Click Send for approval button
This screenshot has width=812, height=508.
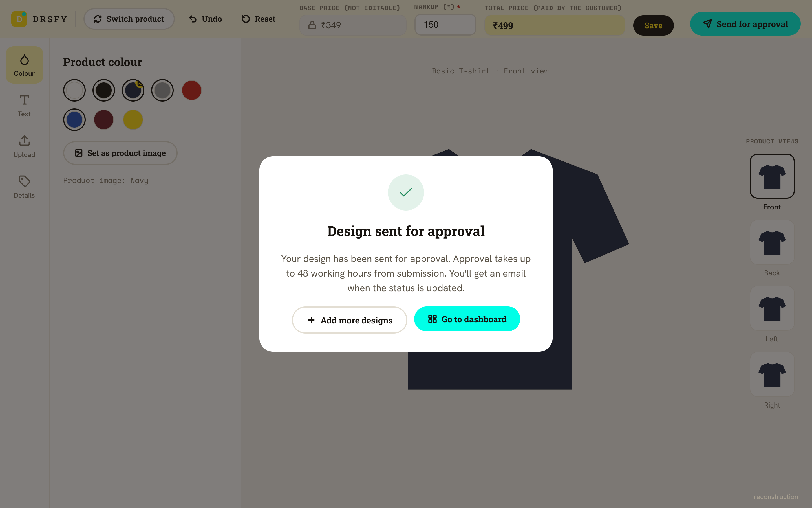[745, 24]
